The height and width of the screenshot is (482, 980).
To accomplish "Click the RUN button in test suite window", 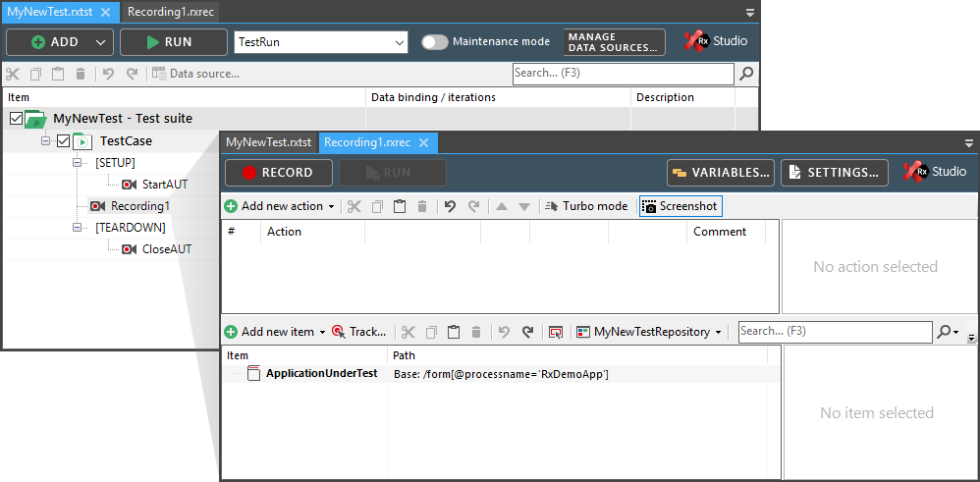I will pos(174,42).
